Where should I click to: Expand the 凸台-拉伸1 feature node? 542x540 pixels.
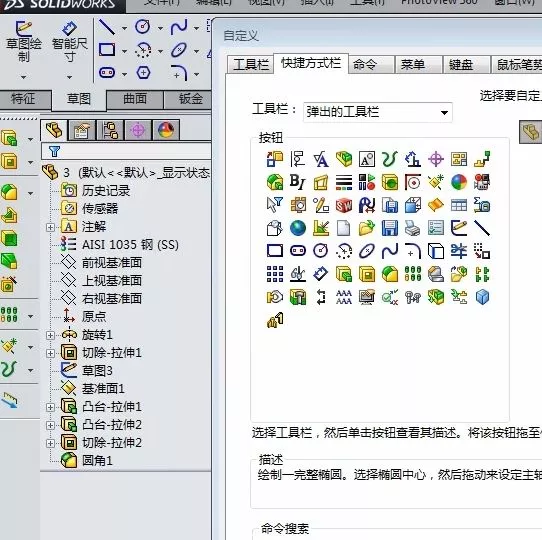50,407
